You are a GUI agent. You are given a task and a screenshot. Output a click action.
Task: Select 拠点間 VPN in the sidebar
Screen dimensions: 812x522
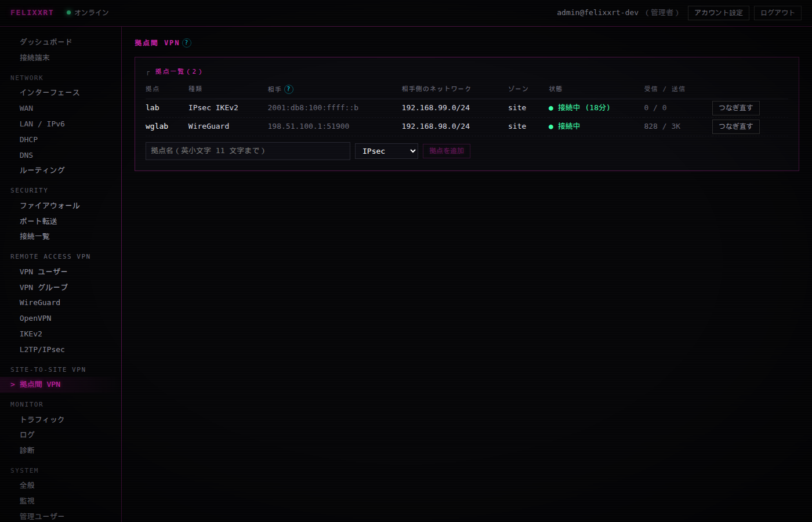pos(40,384)
